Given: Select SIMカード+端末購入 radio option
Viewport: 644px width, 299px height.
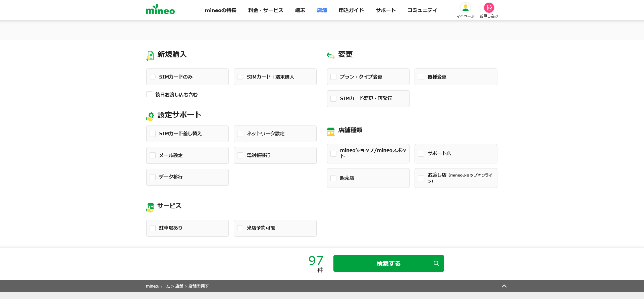Looking at the screenshot, I should click(x=275, y=77).
